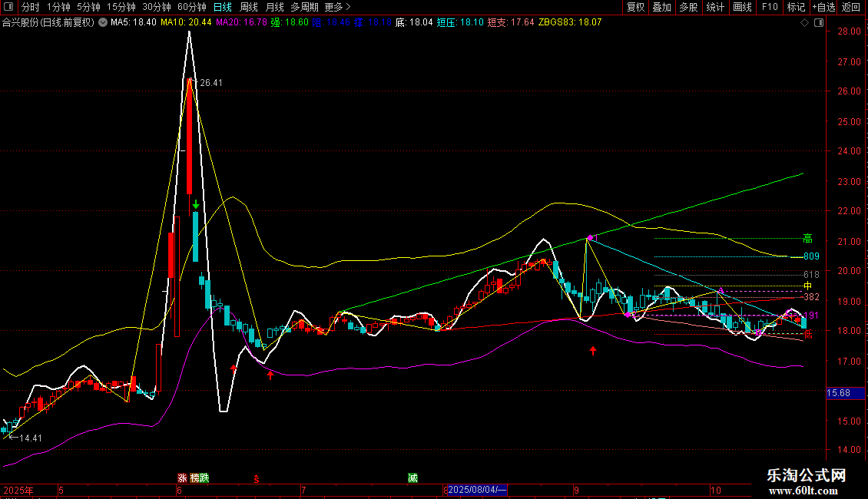Switch to the 周线 weekly period tab
Image resolution: width=868 pixels, height=499 pixels.
point(249,8)
